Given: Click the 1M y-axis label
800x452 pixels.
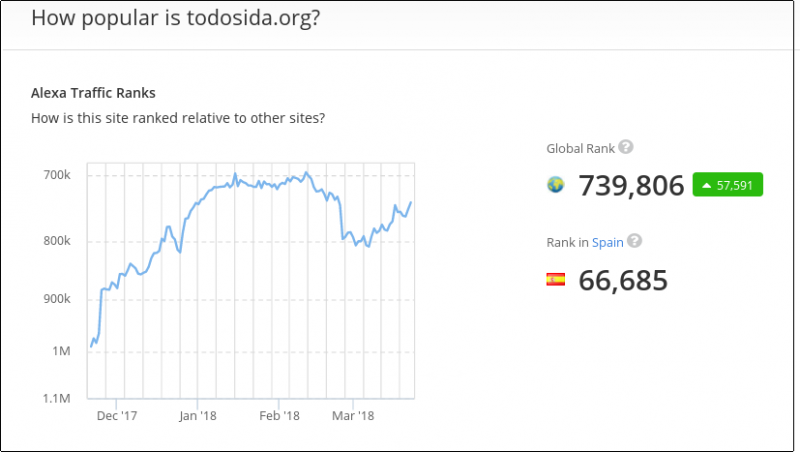Looking at the screenshot, I should coord(62,351).
